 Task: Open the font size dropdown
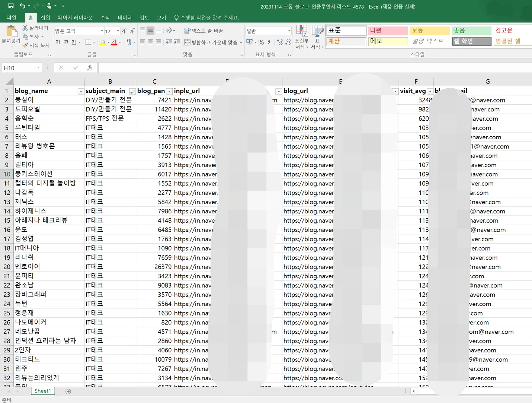pyautogui.click(x=118, y=31)
